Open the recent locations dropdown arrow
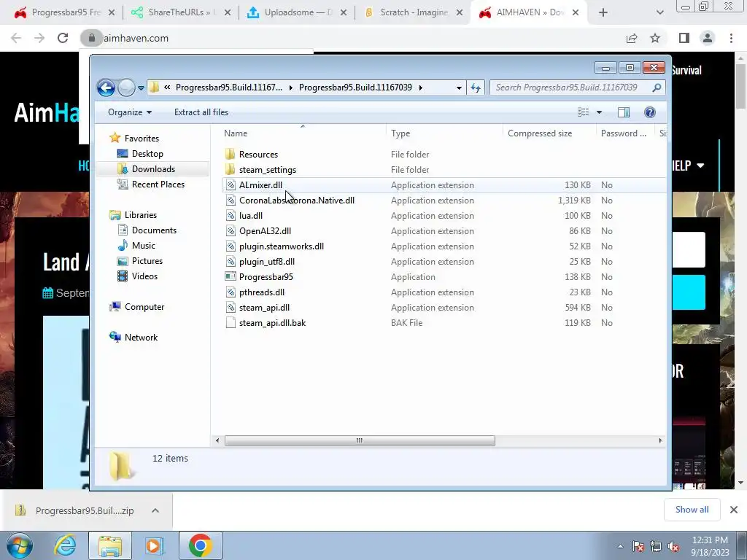Viewport: 747px width, 560px height. click(141, 88)
